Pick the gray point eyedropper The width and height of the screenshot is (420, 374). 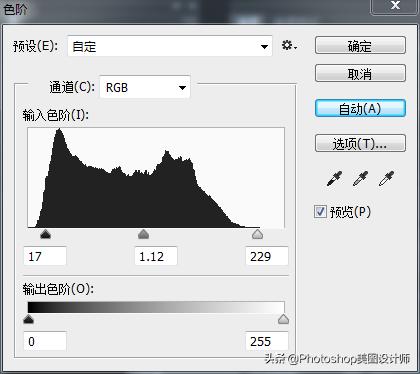(360, 179)
